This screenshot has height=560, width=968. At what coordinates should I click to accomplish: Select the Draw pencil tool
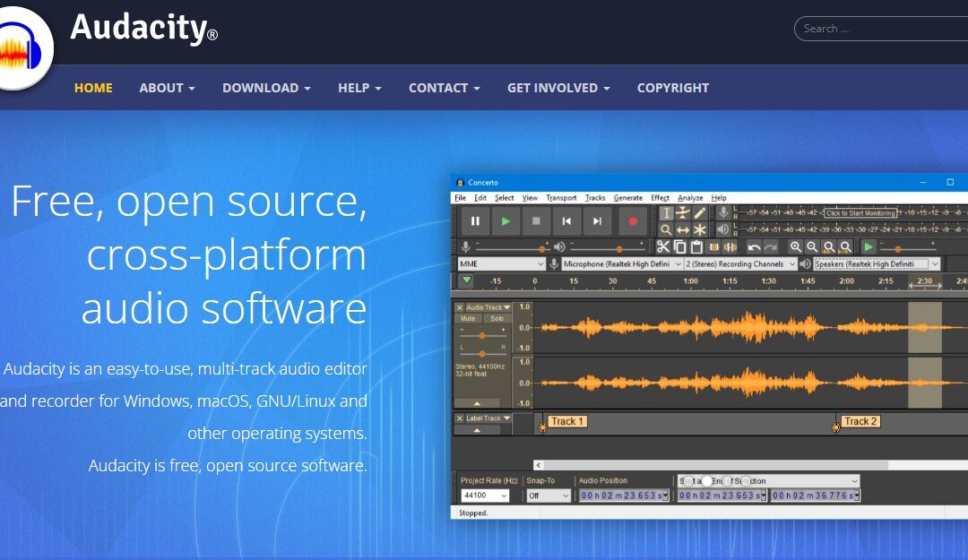tap(699, 213)
